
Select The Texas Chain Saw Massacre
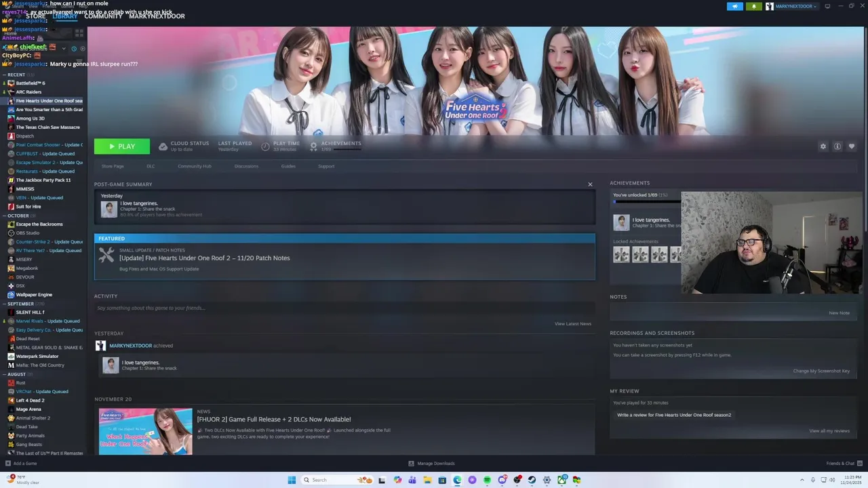click(47, 127)
